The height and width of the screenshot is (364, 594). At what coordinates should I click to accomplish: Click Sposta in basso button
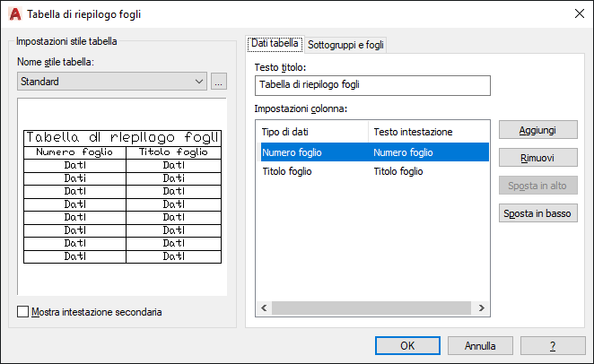(x=537, y=213)
